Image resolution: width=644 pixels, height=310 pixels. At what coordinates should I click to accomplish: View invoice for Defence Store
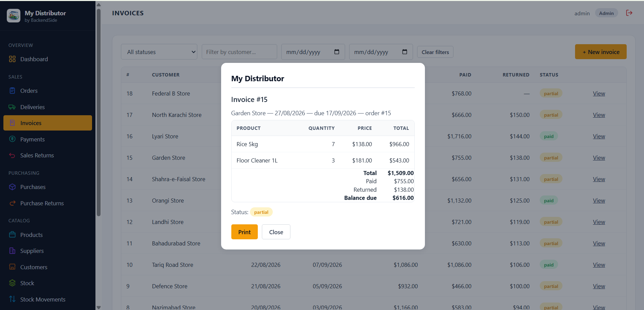tap(599, 286)
